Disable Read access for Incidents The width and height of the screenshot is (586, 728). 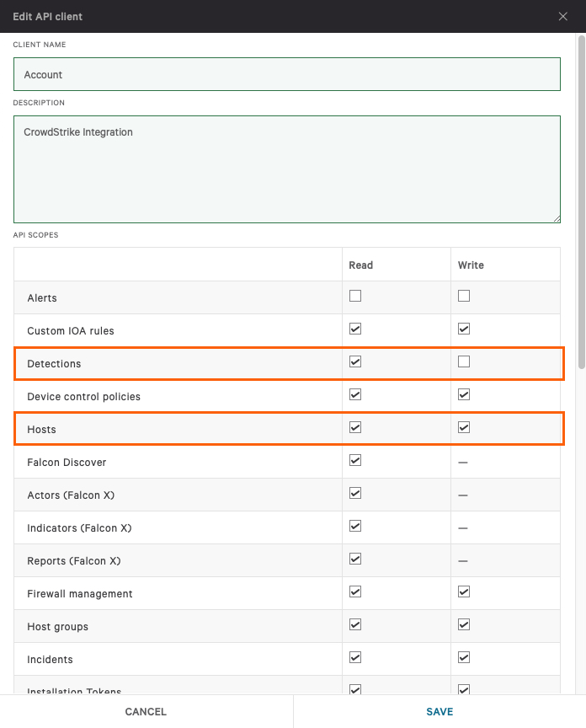tap(354, 657)
